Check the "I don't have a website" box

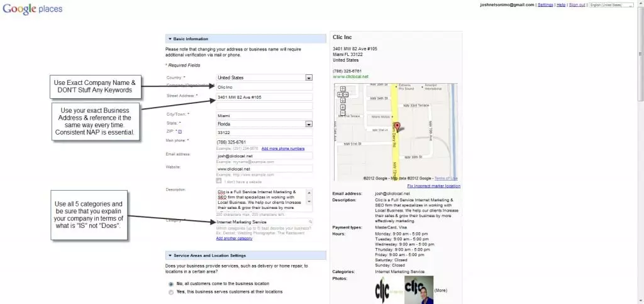[x=219, y=181]
